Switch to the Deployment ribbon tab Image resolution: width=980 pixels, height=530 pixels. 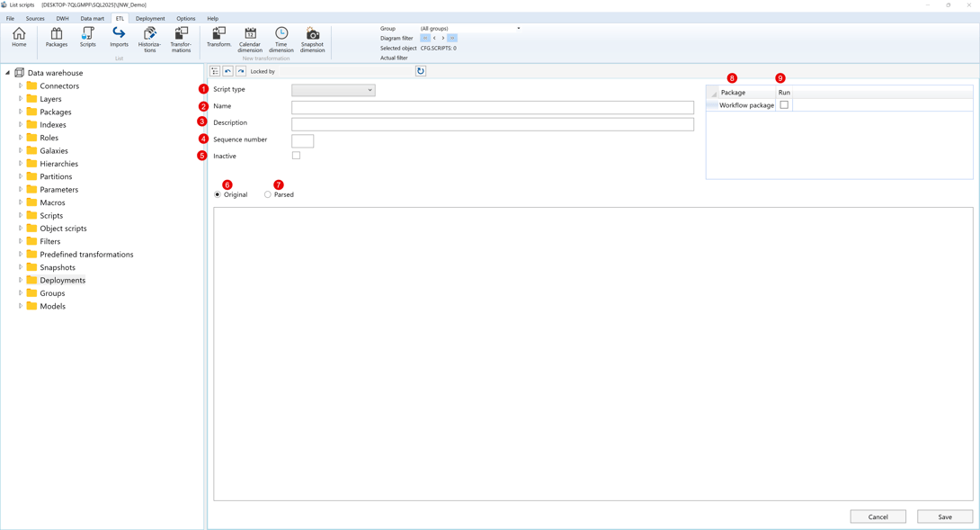coord(150,18)
